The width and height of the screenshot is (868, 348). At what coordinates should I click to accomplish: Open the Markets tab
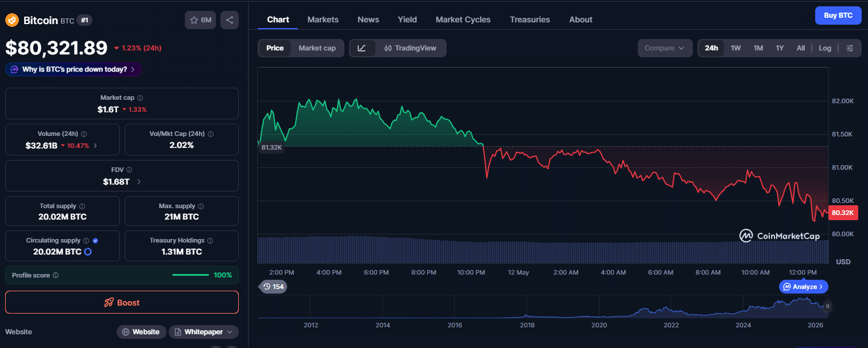323,19
